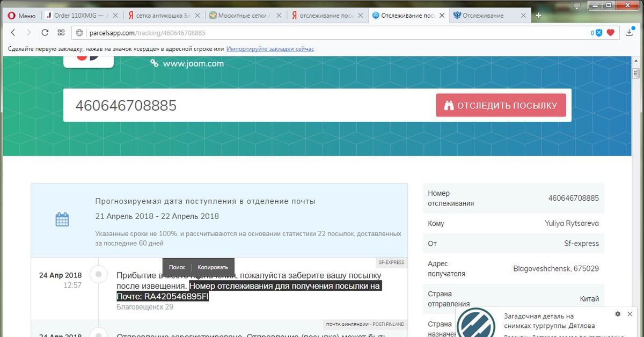Click the globe site-info icon in address bar
Viewport: 644px width, 337px height.
pyautogui.click(x=79, y=33)
